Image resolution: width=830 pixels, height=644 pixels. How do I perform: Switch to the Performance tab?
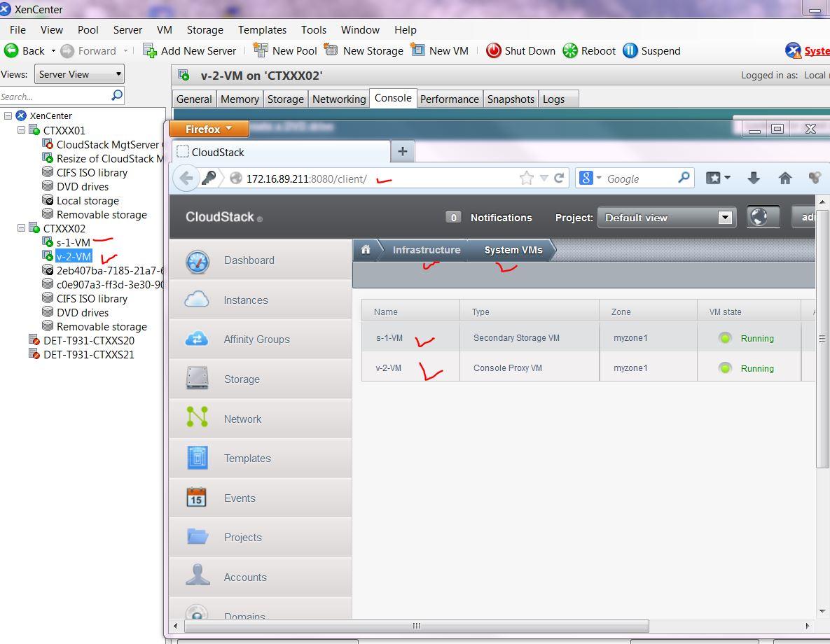450,99
